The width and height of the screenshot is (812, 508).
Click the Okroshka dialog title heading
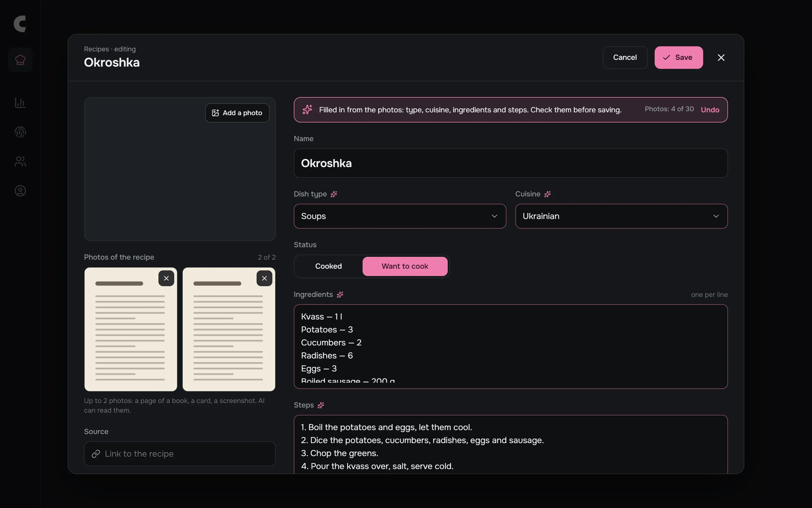[x=112, y=62]
